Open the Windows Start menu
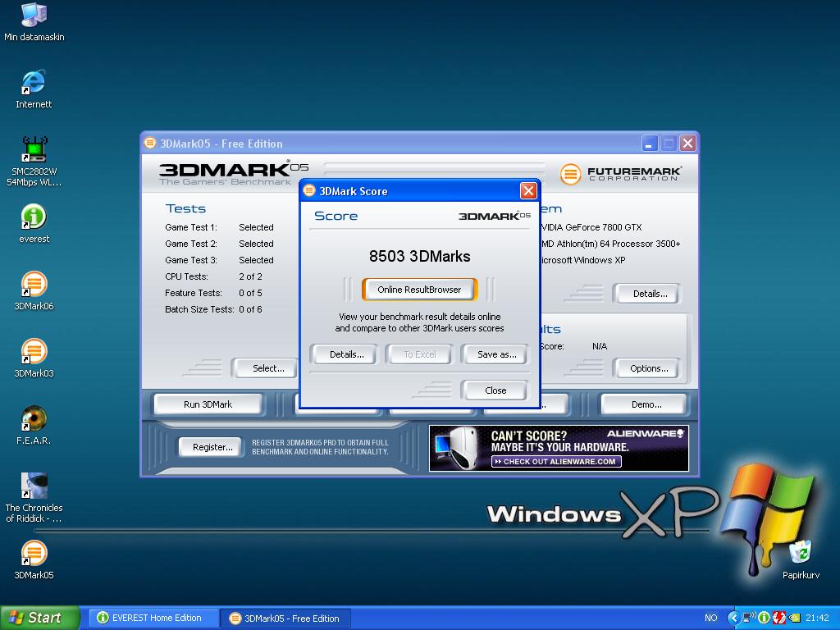 click(x=39, y=618)
